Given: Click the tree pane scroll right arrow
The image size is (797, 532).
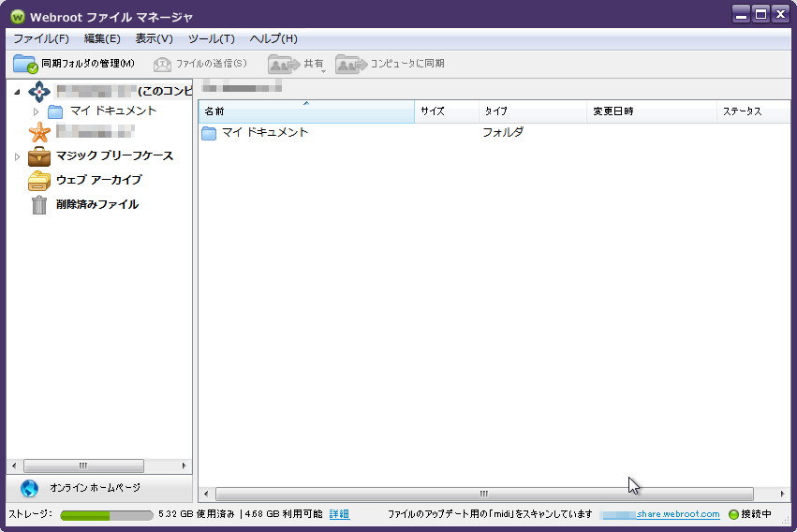Looking at the screenshot, I should pyautogui.click(x=184, y=465).
